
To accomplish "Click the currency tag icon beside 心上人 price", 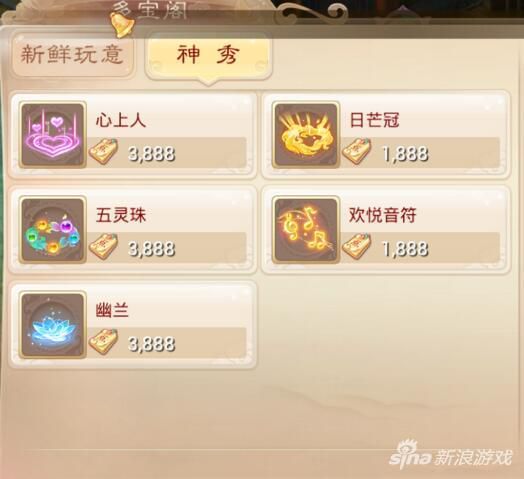I will tap(104, 152).
